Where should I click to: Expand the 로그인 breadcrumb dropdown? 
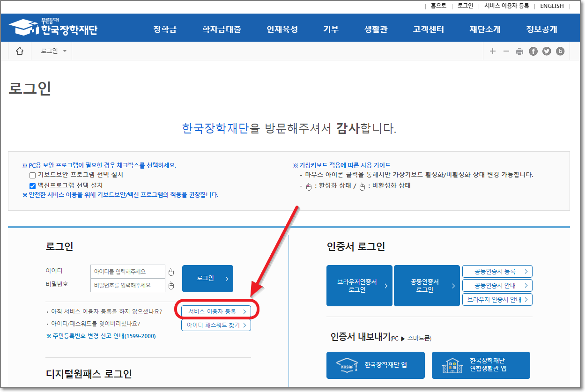click(53, 51)
